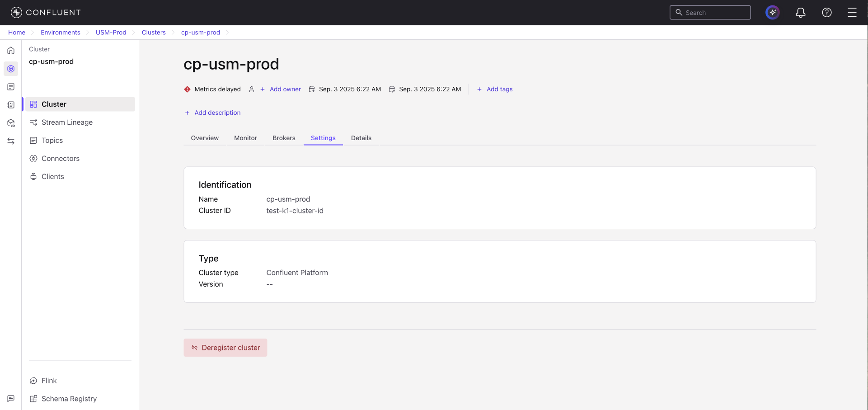Click the Metrics delayed warning icon
This screenshot has height=410, width=868.
pos(188,90)
